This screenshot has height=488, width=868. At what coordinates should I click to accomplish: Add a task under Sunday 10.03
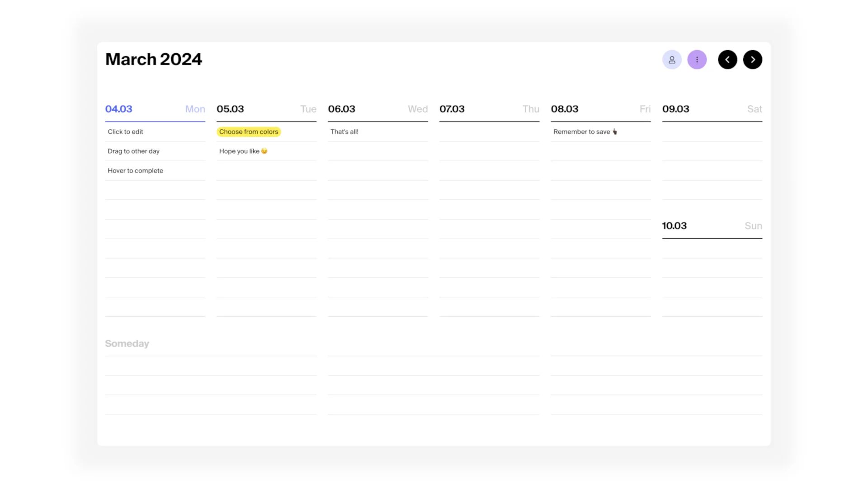coord(712,249)
